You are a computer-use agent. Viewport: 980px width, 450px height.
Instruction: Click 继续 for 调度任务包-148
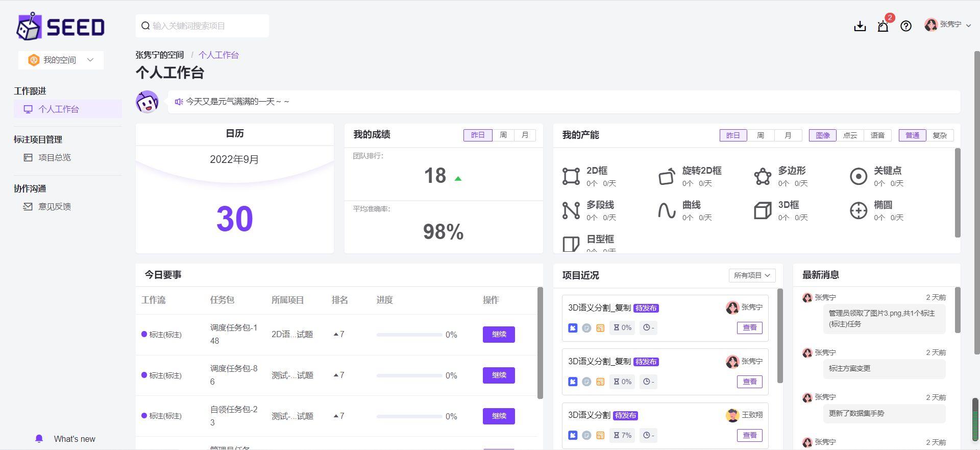[499, 335]
